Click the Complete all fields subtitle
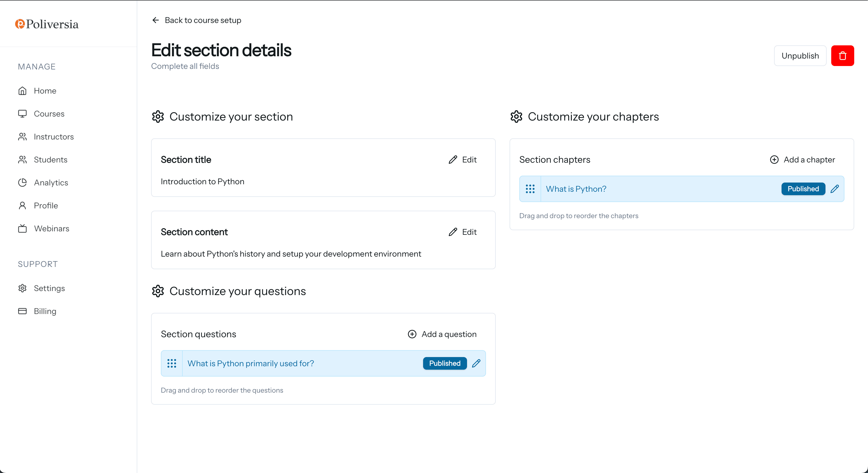Image resolution: width=868 pixels, height=473 pixels. click(x=185, y=66)
